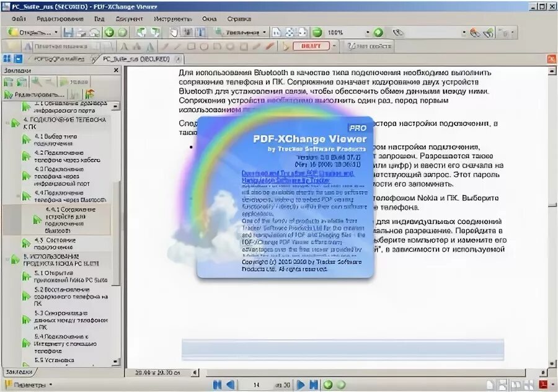558x392 pixels.
Task: Open the Документ menu
Action: [129, 19]
